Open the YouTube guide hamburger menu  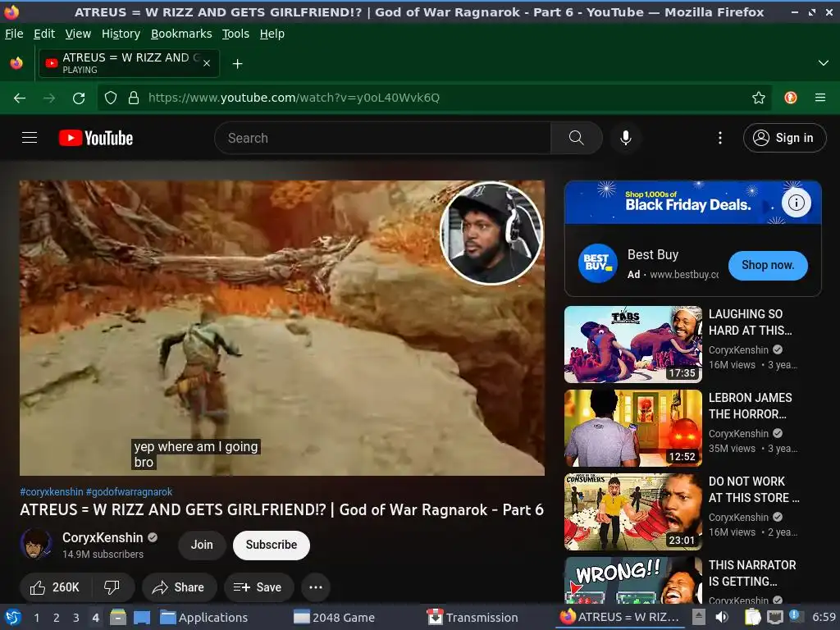(30, 138)
